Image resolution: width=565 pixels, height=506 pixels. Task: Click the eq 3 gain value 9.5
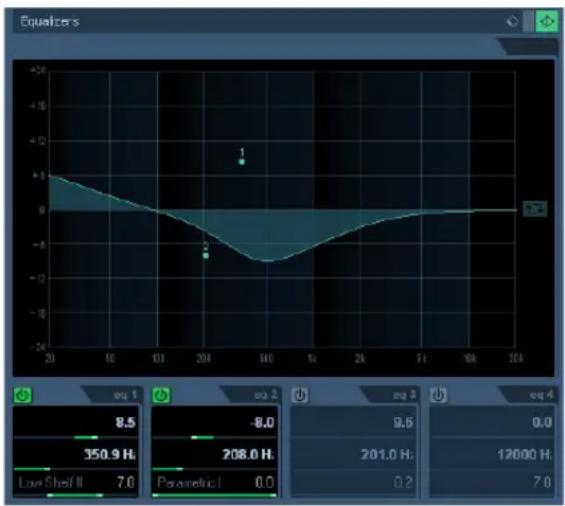click(404, 422)
